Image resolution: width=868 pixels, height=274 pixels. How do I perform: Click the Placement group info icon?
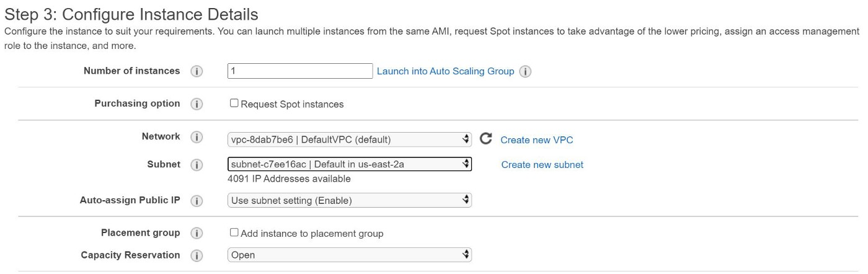click(x=197, y=233)
